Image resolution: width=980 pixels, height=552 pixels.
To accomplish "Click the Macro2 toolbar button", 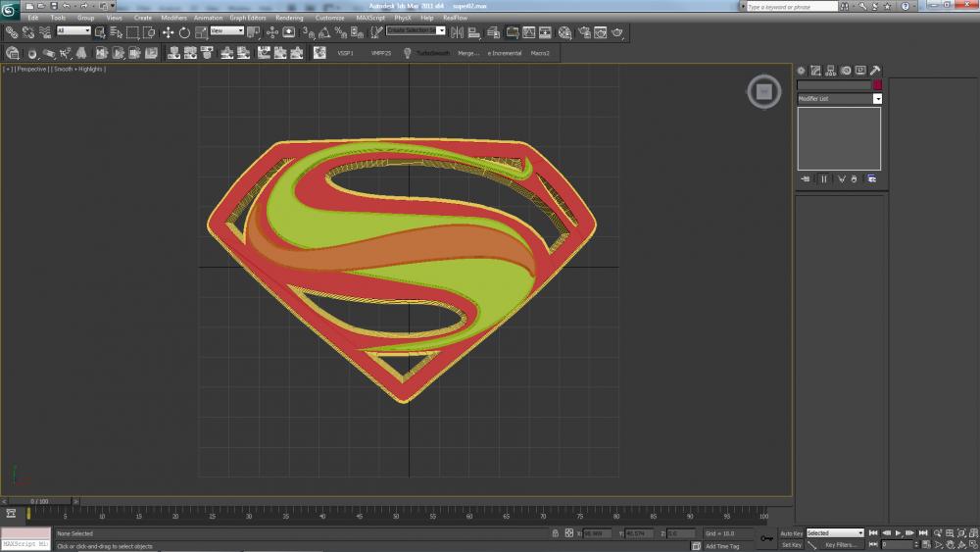I will [540, 53].
